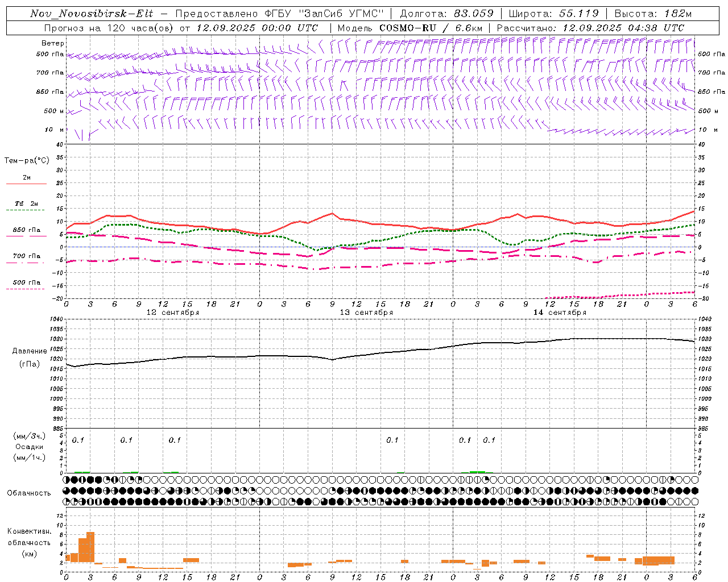Click the 1040 top tick of the left pressure axis

55,319
